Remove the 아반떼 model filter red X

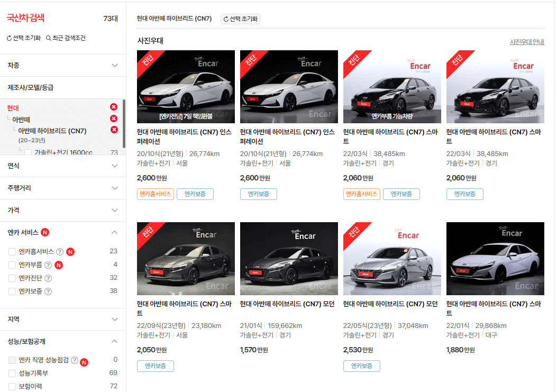(x=114, y=118)
